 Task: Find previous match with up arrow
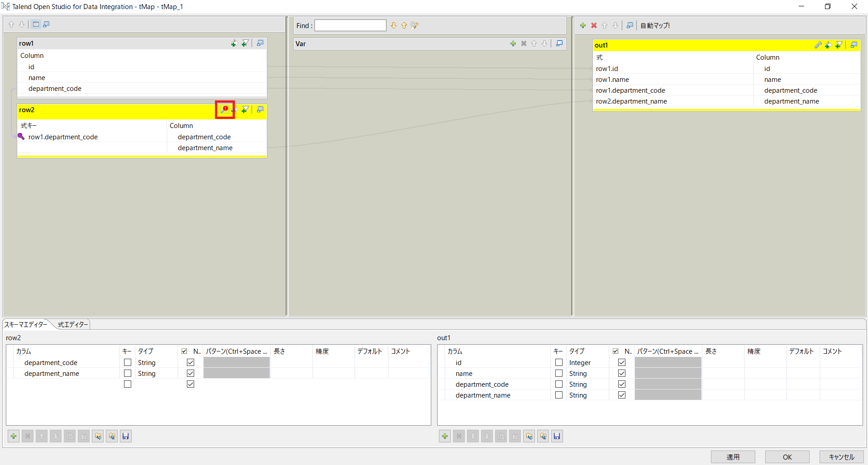pos(404,25)
